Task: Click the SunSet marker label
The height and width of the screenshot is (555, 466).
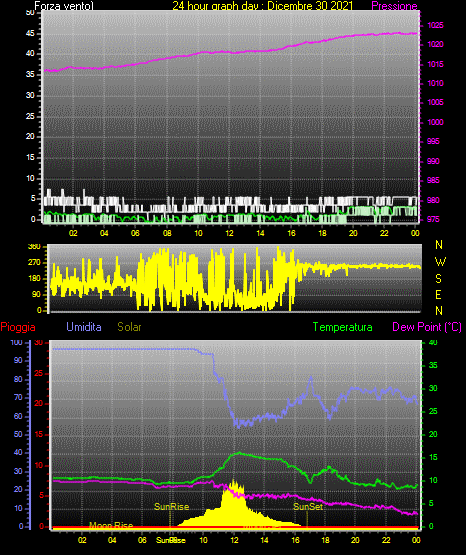Action: (x=308, y=507)
